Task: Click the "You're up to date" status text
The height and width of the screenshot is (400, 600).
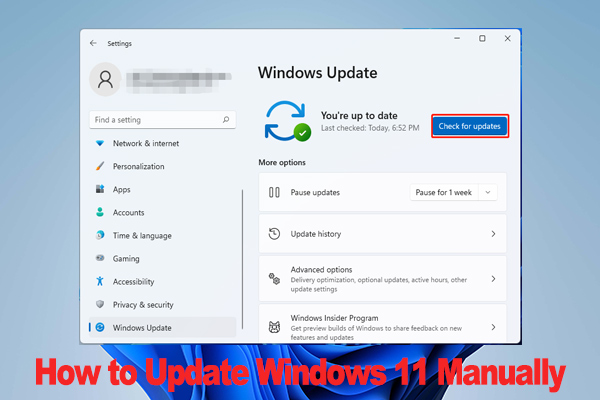Action: click(359, 116)
